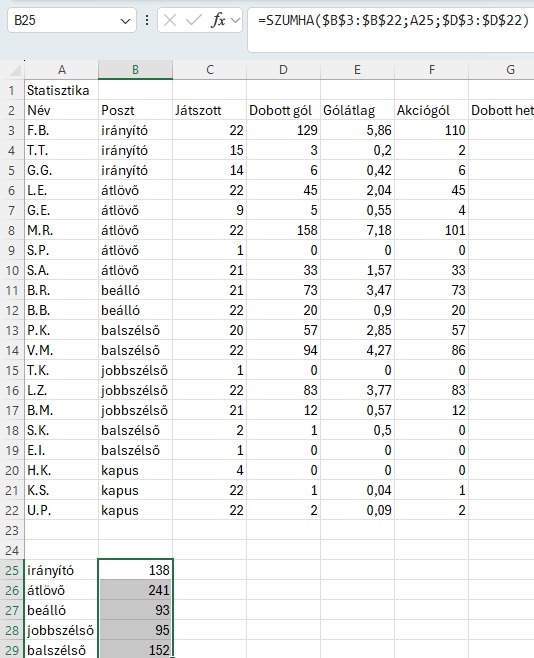Click the cell with value 158 for M.R.
The image size is (534, 658).
click(x=284, y=230)
